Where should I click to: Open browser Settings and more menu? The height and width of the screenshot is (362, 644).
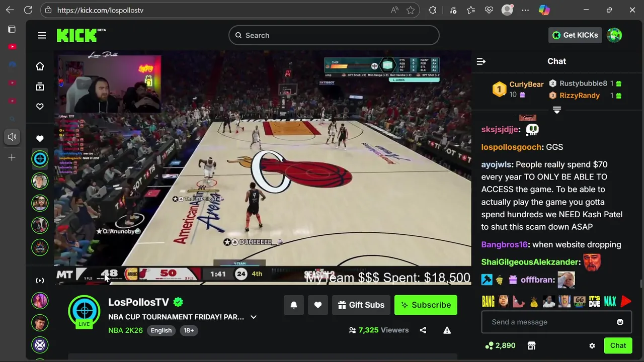click(525, 10)
